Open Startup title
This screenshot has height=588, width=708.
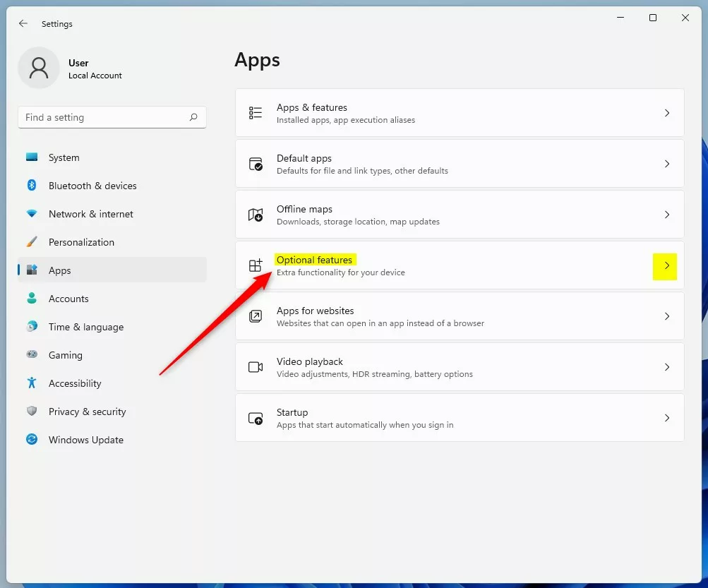pos(292,412)
